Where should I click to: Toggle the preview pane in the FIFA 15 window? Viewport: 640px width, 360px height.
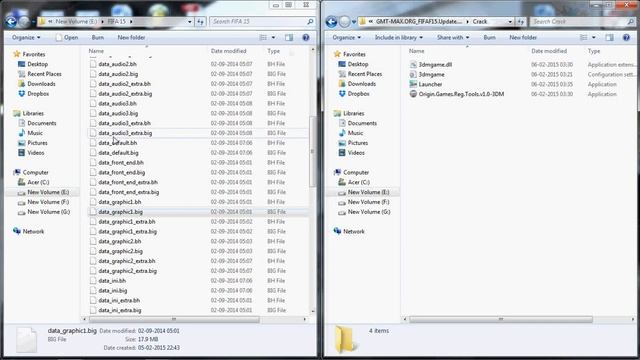pyautogui.click(x=289, y=38)
